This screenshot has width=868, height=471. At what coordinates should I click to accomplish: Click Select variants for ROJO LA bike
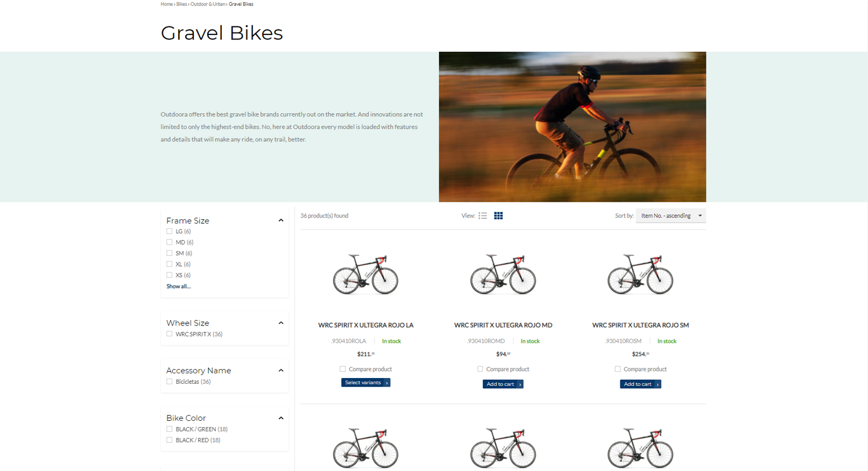(x=366, y=383)
